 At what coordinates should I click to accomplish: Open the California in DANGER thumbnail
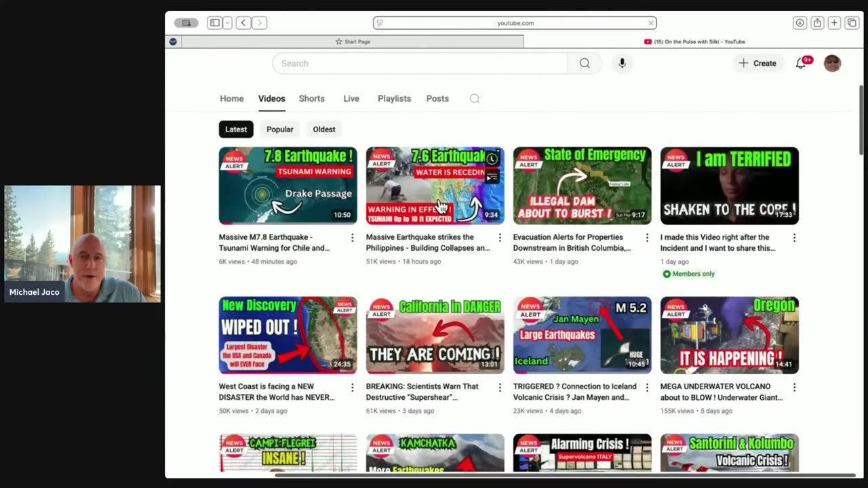click(x=435, y=335)
